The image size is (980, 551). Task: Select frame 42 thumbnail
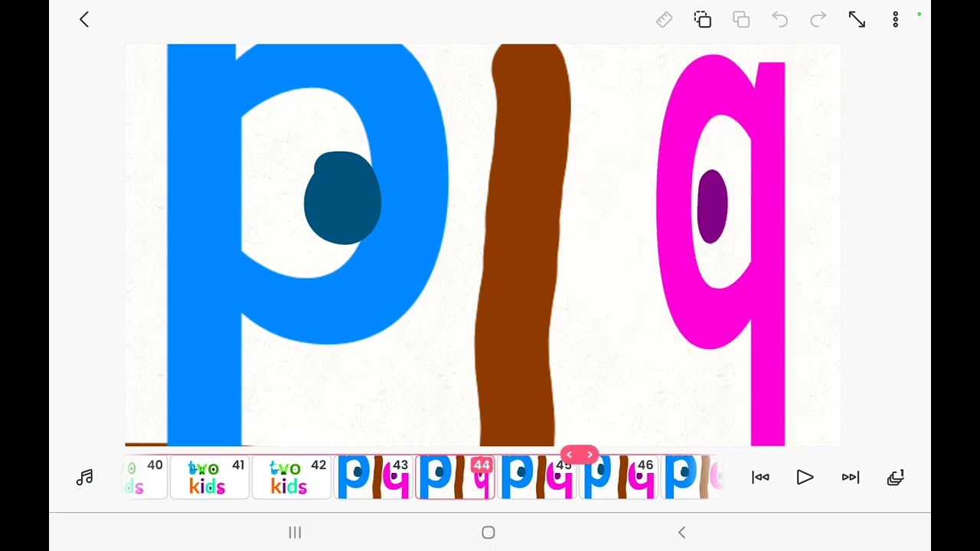pyautogui.click(x=292, y=478)
